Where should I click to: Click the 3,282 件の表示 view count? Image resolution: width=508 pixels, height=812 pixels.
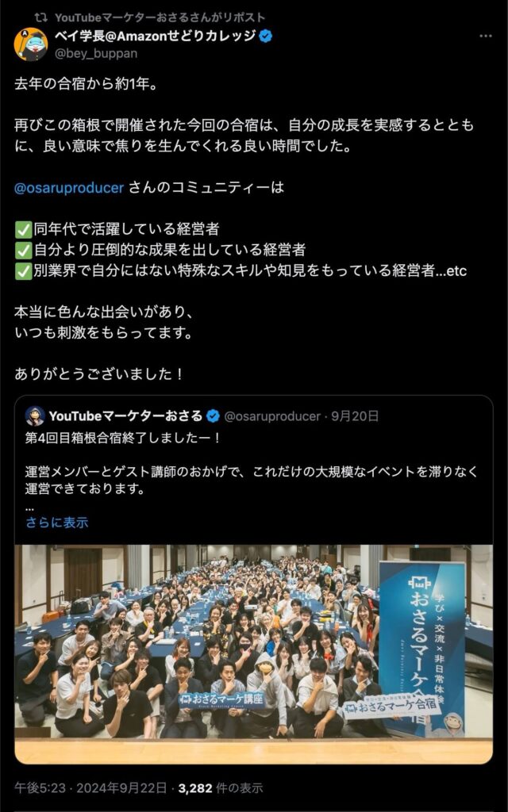[221, 788]
